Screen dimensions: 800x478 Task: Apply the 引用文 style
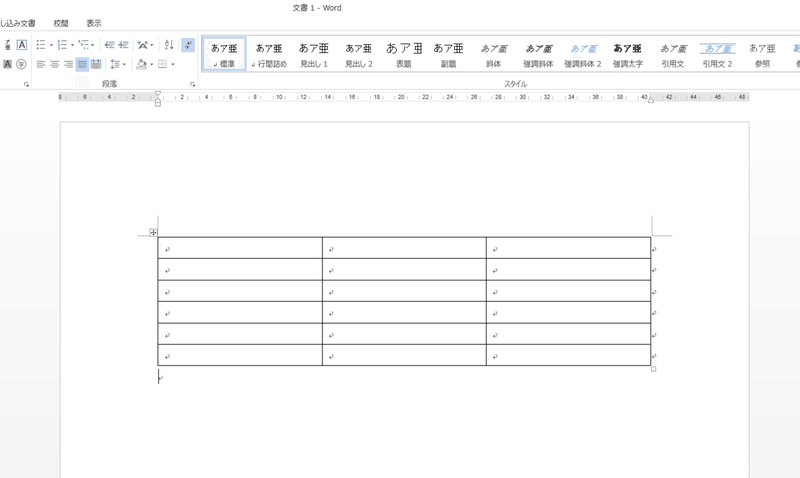click(672, 54)
